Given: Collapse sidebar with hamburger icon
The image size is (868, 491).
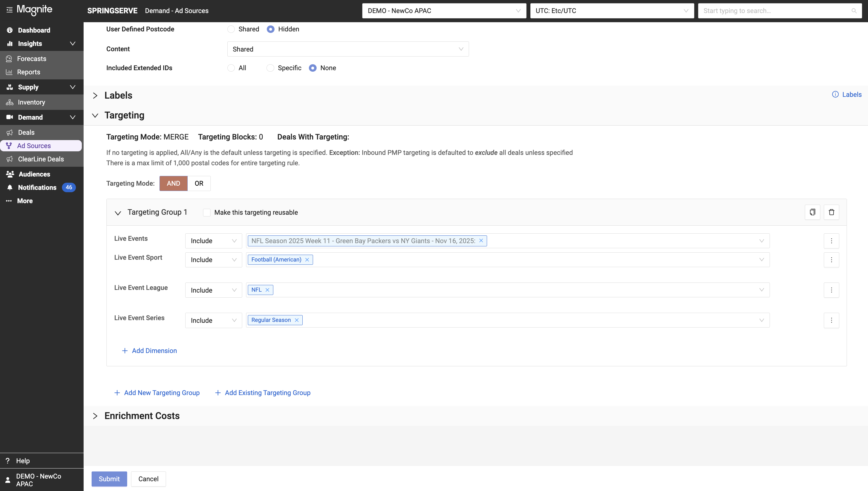Looking at the screenshot, I should pyautogui.click(x=9, y=10).
